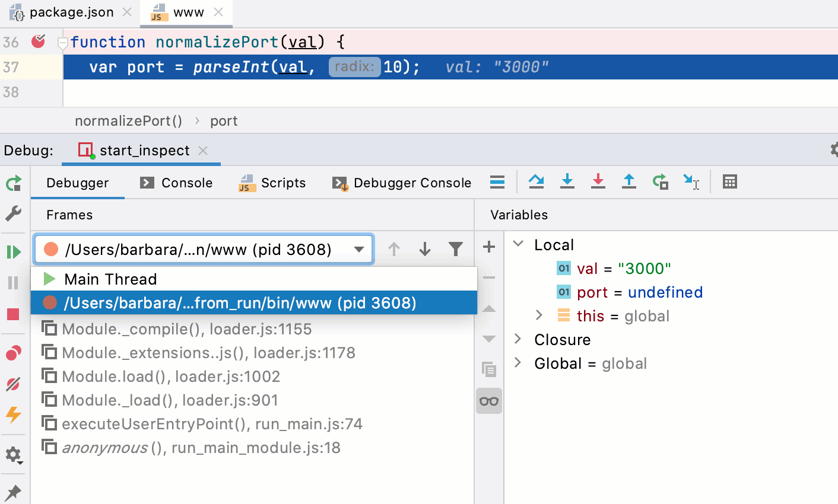Viewport: 838px width, 504px height.
Task: Move to next frame with down arrow
Action: (x=425, y=249)
